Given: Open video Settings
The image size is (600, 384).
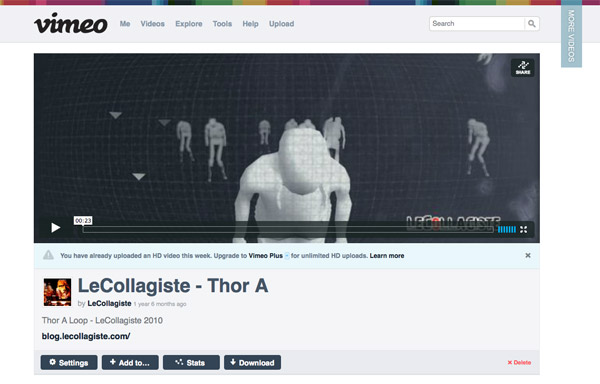Looking at the screenshot, I should 69,362.
